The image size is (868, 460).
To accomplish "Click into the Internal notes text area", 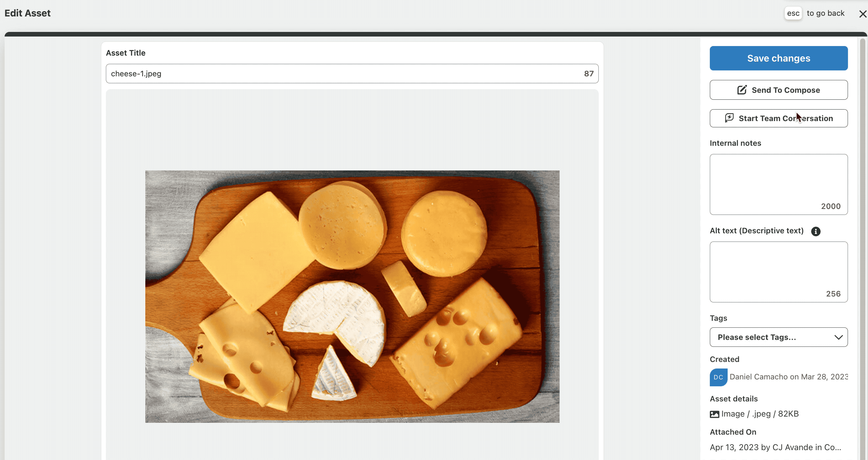I will coord(778,185).
